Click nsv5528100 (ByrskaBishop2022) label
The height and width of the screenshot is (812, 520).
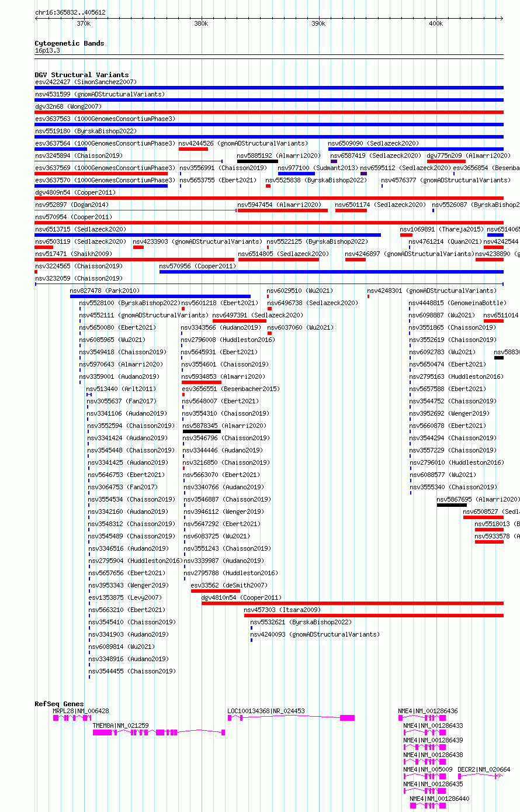coord(130,303)
